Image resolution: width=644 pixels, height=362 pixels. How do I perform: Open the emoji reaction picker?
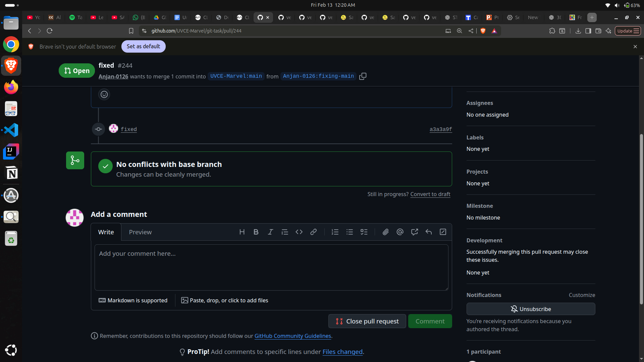pos(104,95)
